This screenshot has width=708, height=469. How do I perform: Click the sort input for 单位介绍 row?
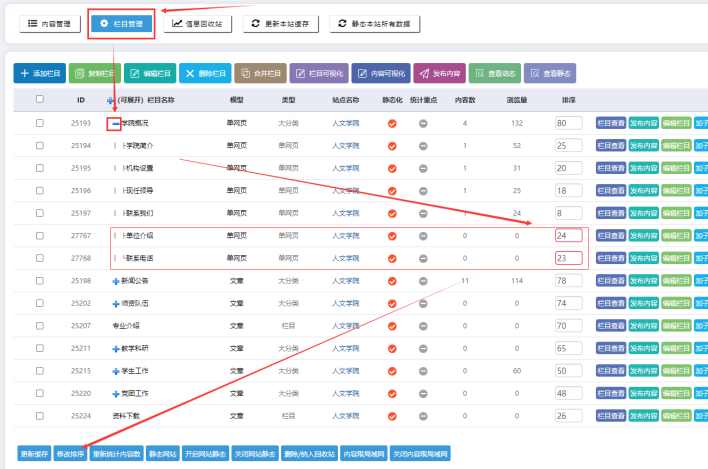click(x=566, y=236)
